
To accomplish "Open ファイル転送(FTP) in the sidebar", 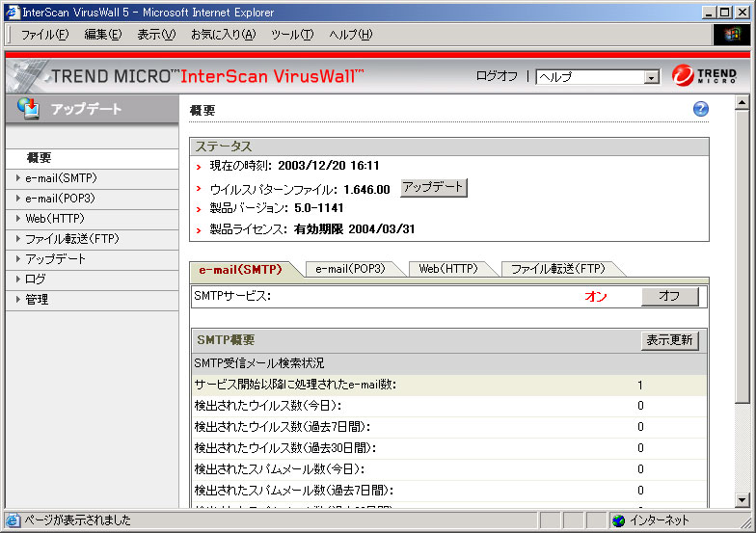I will pos(72,239).
